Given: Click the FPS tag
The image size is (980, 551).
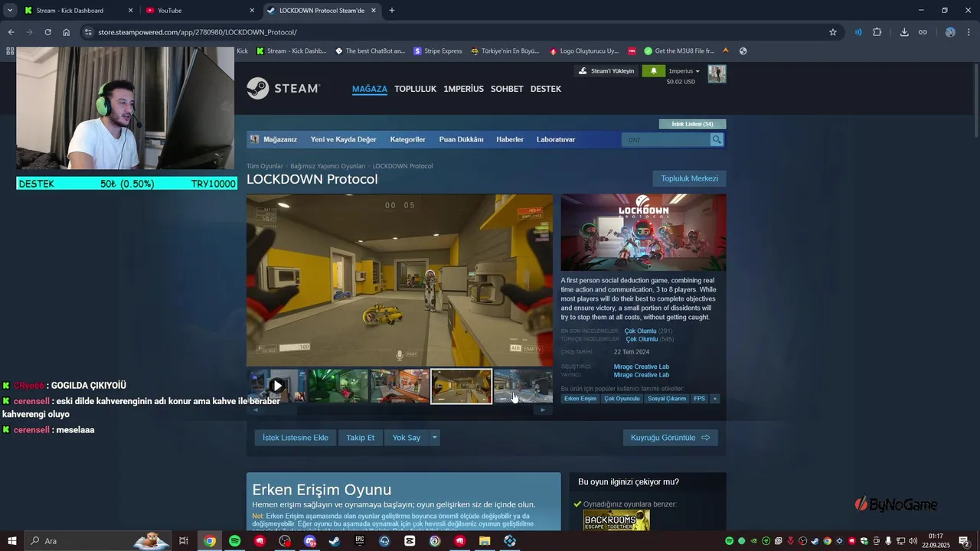Looking at the screenshot, I should 699,399.
